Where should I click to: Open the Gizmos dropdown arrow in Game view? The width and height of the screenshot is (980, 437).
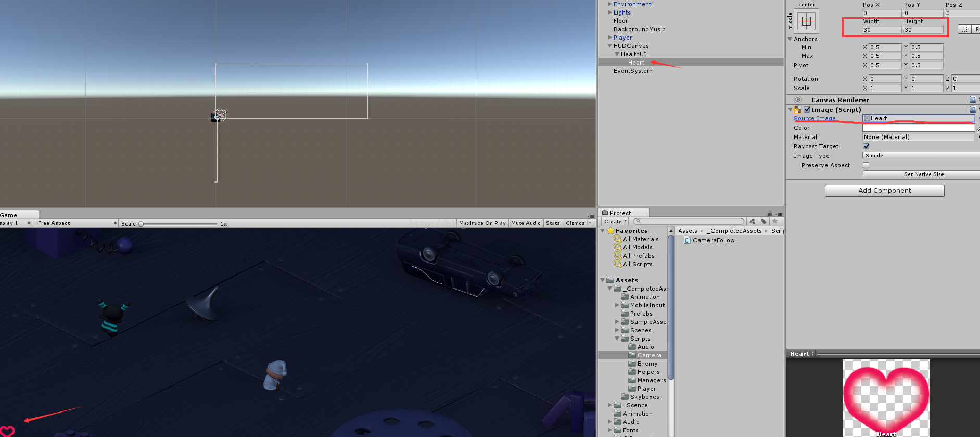click(590, 223)
